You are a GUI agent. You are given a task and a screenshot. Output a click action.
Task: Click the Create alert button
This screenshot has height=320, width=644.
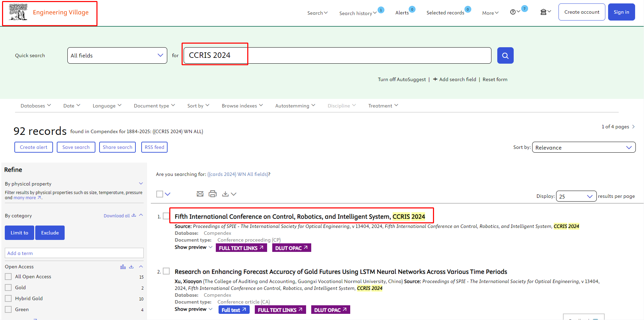pos(34,147)
